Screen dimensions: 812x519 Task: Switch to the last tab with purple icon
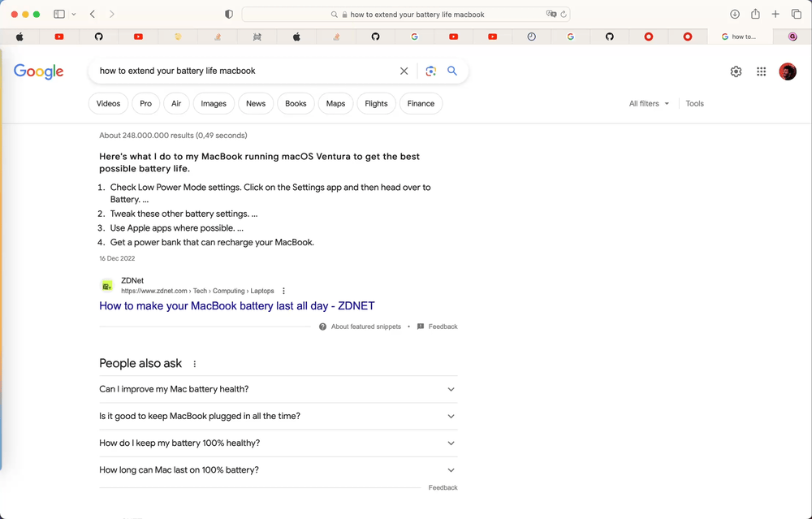coord(793,37)
